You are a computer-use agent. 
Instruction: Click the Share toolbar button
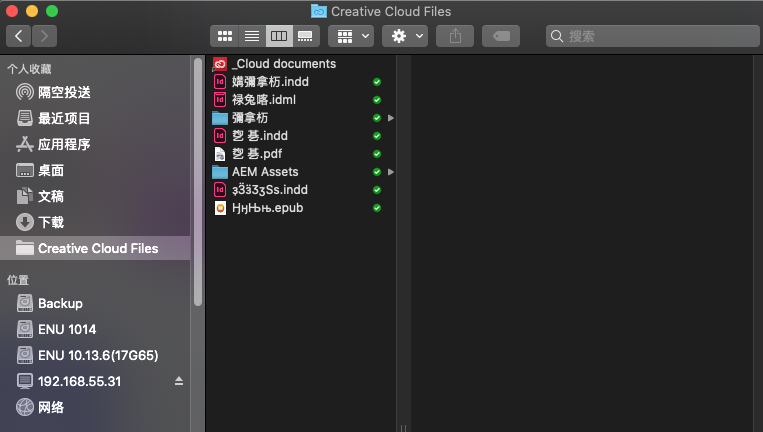click(455, 36)
